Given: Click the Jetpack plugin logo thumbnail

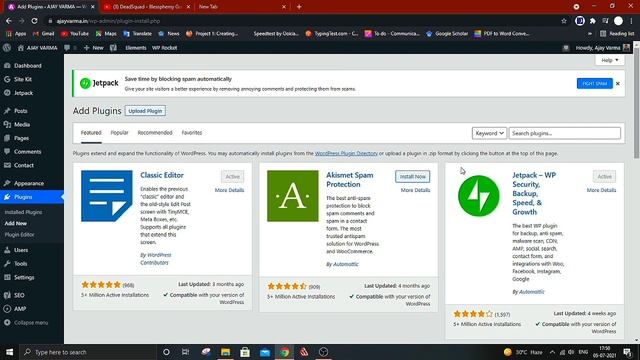Looking at the screenshot, I should point(478,196).
